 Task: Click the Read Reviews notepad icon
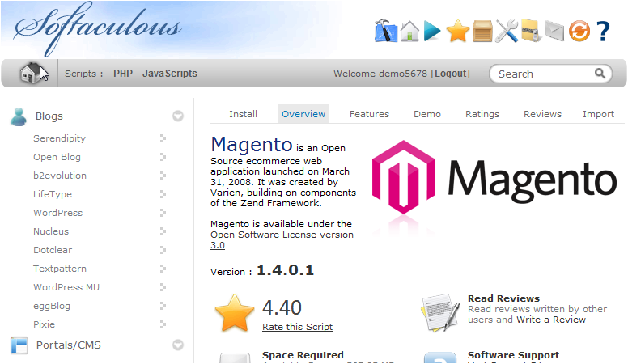pos(439,313)
